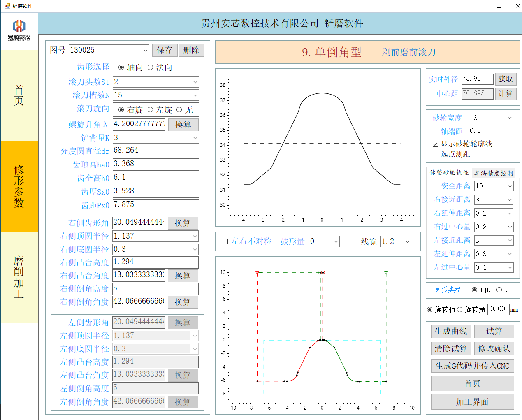Expand the 砂轮宽度 dropdown

pos(509,118)
